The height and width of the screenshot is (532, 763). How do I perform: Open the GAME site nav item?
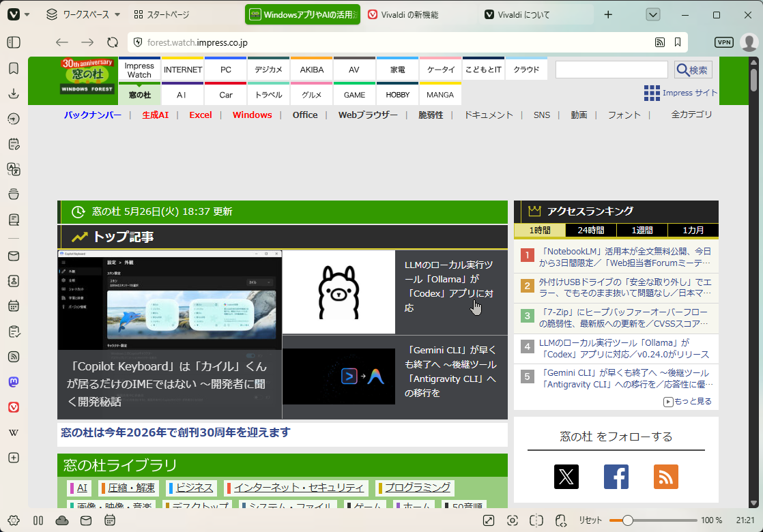tap(354, 94)
